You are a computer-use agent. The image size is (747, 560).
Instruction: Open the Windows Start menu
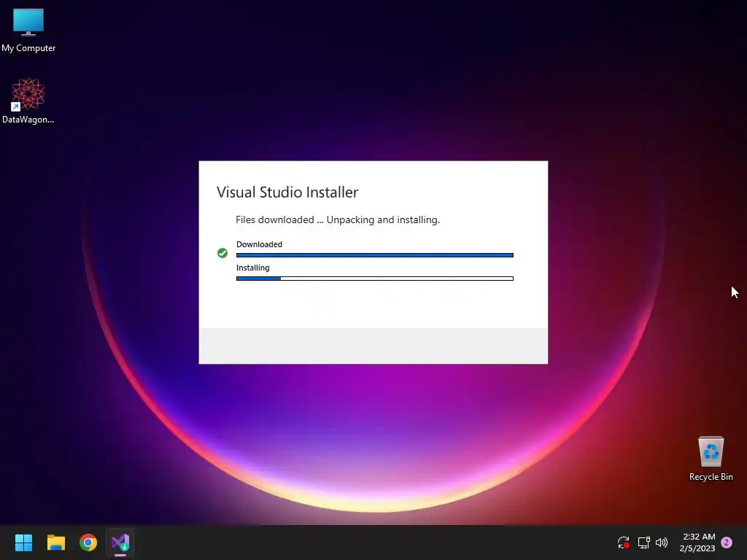[x=23, y=542]
